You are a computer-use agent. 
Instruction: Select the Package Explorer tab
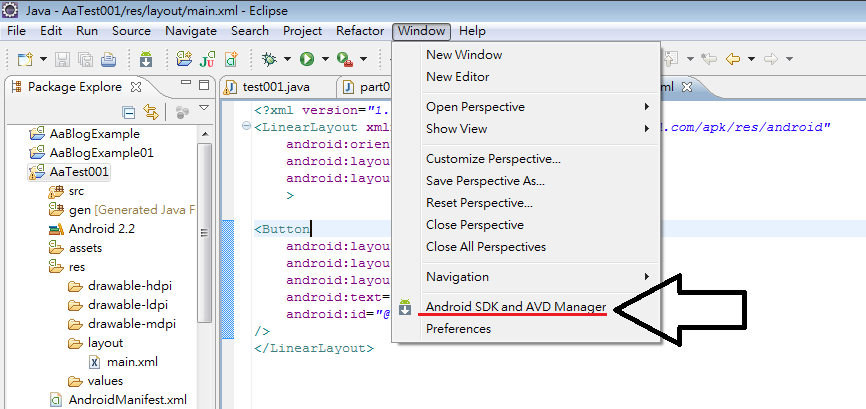pos(75,87)
